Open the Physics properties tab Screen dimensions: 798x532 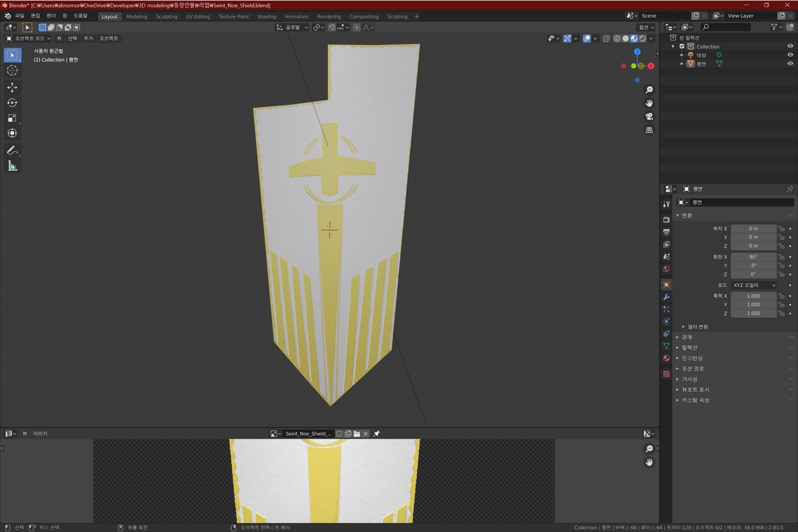(666, 321)
